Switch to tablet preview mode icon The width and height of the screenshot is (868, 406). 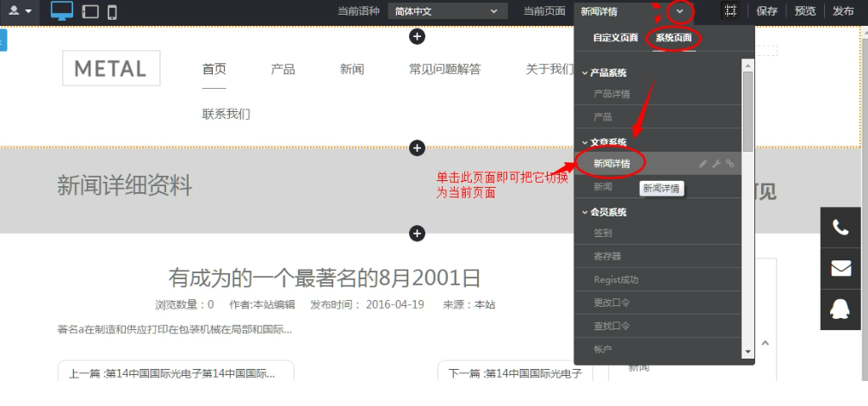90,12
